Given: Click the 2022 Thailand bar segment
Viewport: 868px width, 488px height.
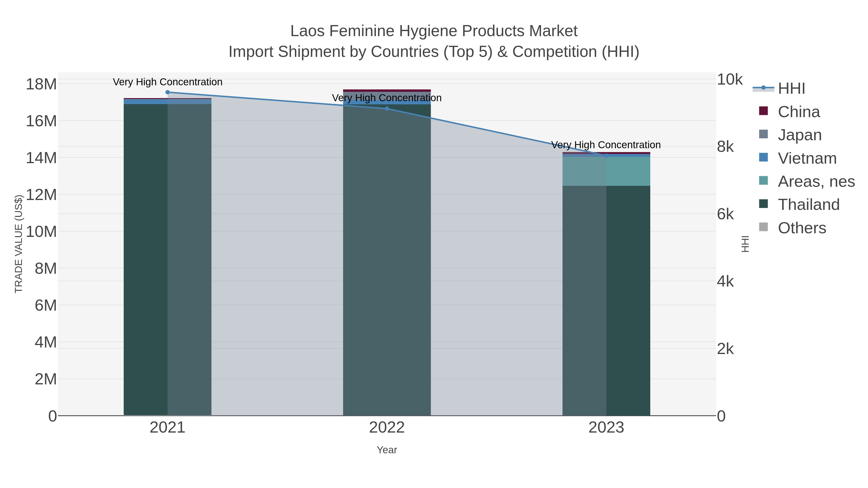Looking at the screenshot, I should click(387, 260).
